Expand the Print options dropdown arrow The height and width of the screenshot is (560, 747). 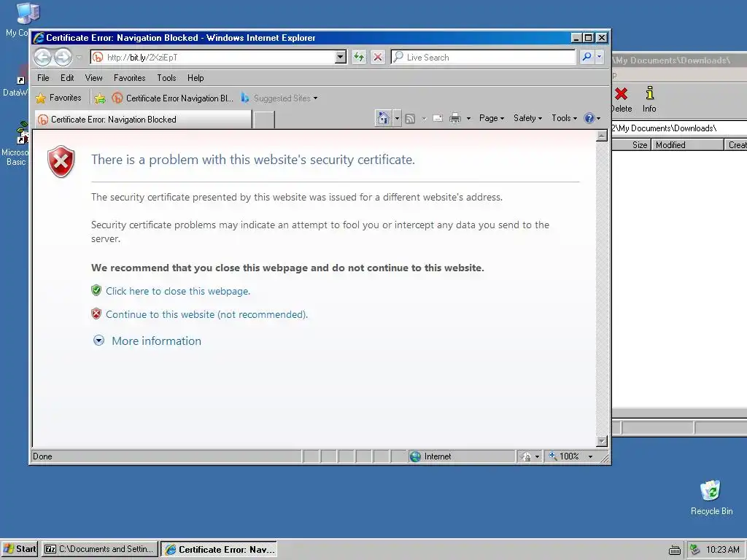[469, 119]
